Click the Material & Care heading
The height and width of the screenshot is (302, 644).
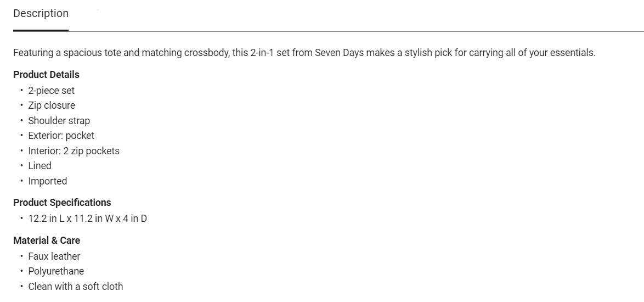tap(47, 241)
